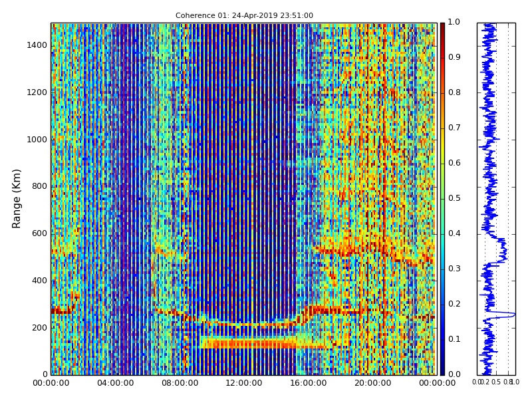Click the x-axis time label '08:00:00'
Viewport: 532px width, 399px height.
coord(180,384)
